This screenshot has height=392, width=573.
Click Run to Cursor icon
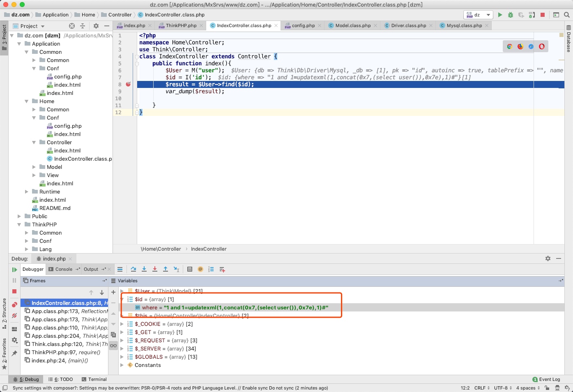click(176, 269)
